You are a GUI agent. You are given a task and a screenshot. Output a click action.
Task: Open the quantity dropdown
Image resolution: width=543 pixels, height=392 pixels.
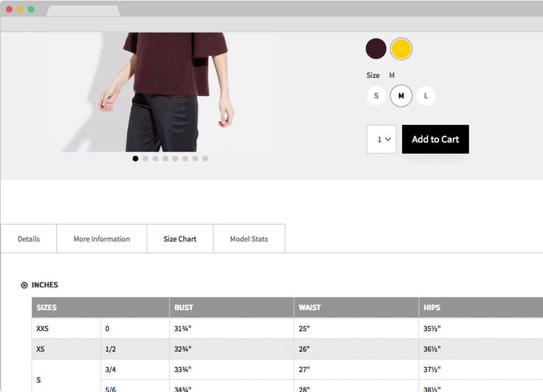point(382,139)
